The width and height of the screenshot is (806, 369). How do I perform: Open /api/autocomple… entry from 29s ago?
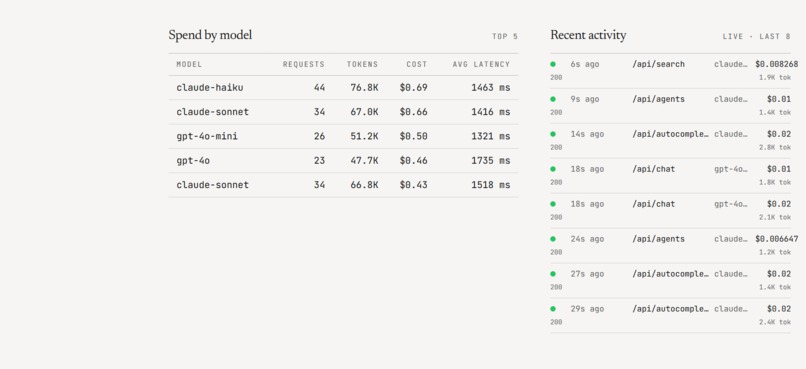(670, 315)
